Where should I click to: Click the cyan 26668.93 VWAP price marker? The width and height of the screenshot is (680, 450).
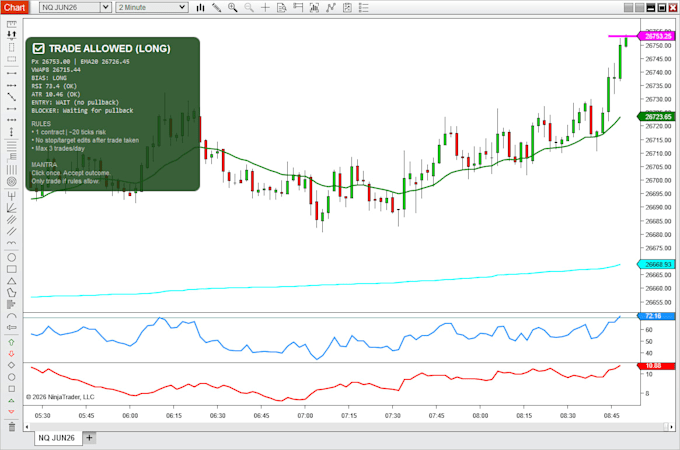point(657,264)
